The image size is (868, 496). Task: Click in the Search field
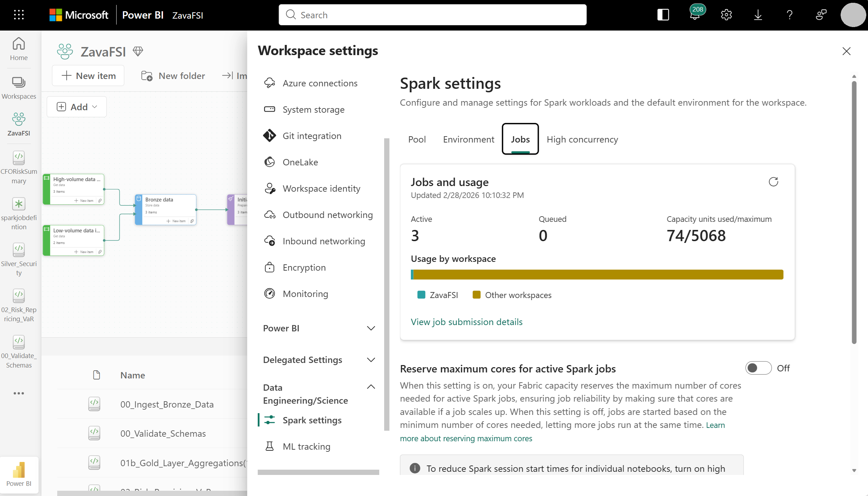(x=433, y=15)
